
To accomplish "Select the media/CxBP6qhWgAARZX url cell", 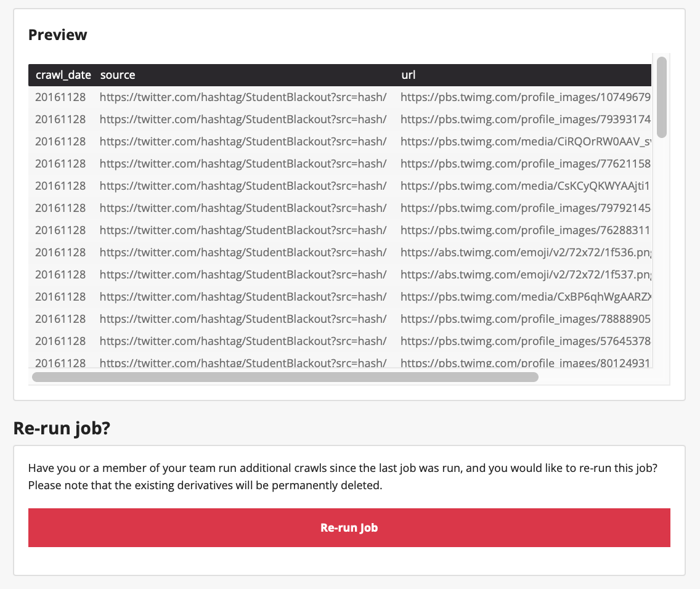I will (525, 297).
